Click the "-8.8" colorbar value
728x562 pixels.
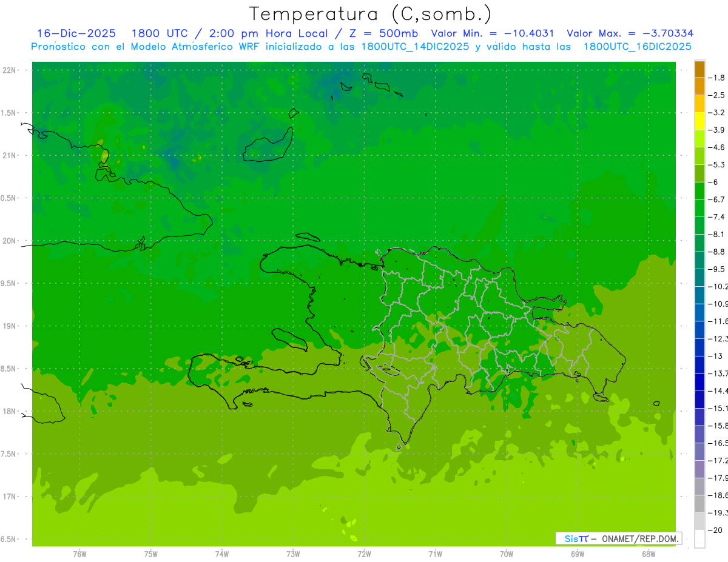(x=716, y=252)
